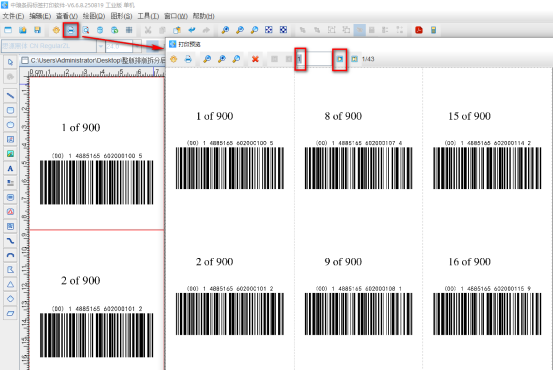Click the third zoom magnifier in preview toolbar
This screenshot has height=371, width=553.
tap(236, 59)
